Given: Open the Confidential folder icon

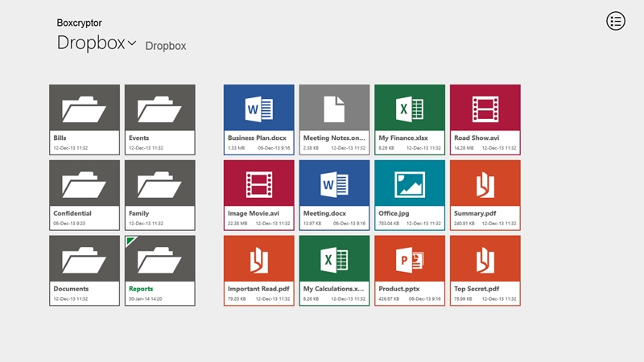Looking at the screenshot, I should [85, 185].
